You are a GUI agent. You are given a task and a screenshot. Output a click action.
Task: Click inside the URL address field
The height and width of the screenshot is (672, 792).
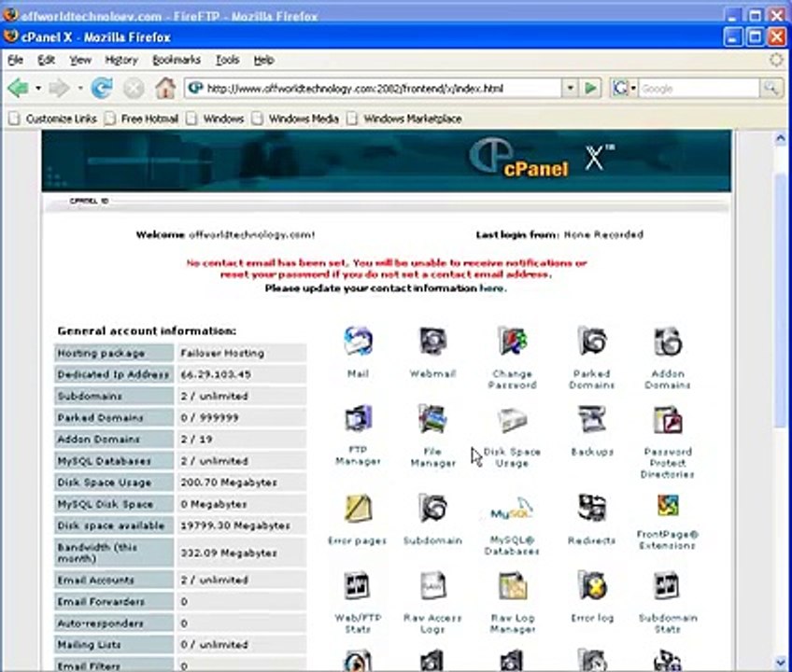click(373, 89)
